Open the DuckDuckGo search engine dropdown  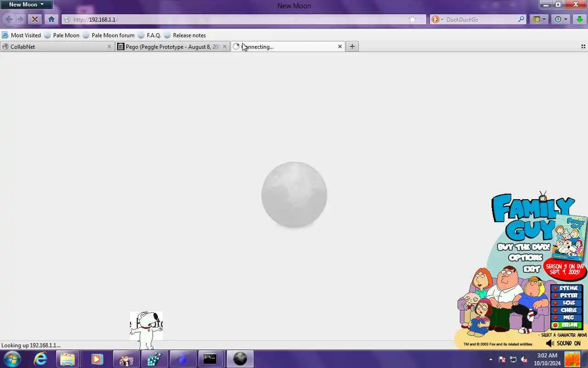click(437, 19)
